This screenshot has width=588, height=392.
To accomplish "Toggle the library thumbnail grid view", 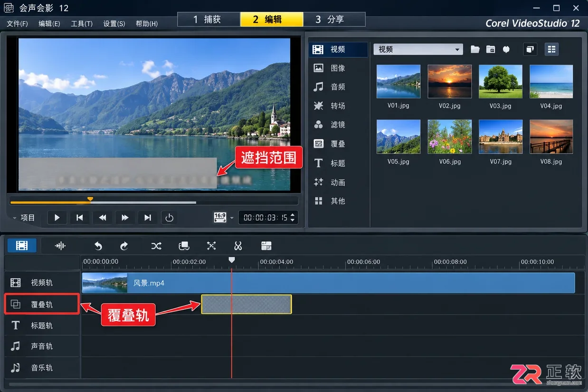I will (551, 49).
